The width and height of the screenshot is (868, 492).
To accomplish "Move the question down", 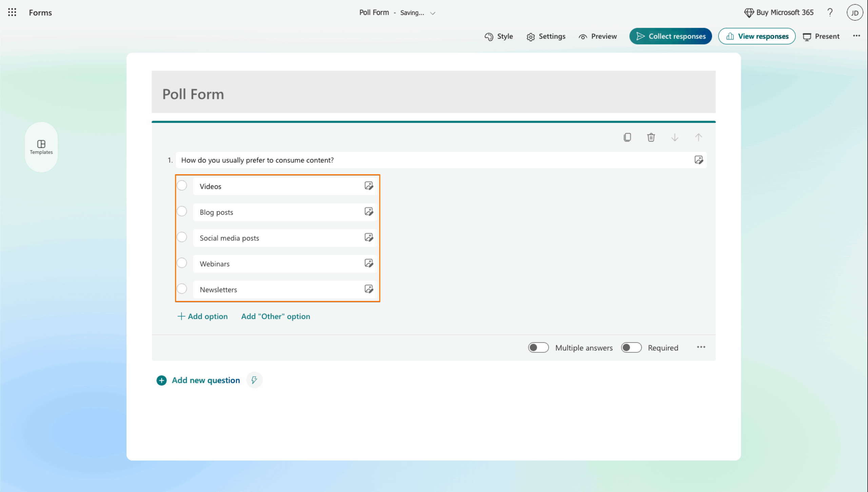I will tap(675, 137).
